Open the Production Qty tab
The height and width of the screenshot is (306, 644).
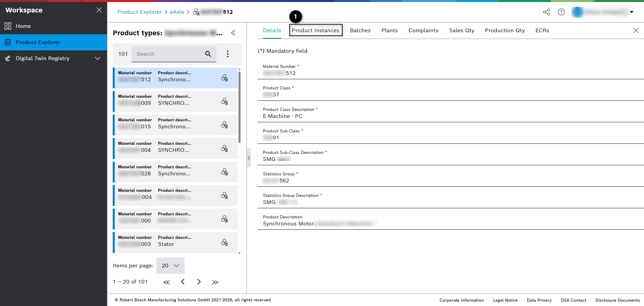(x=505, y=31)
